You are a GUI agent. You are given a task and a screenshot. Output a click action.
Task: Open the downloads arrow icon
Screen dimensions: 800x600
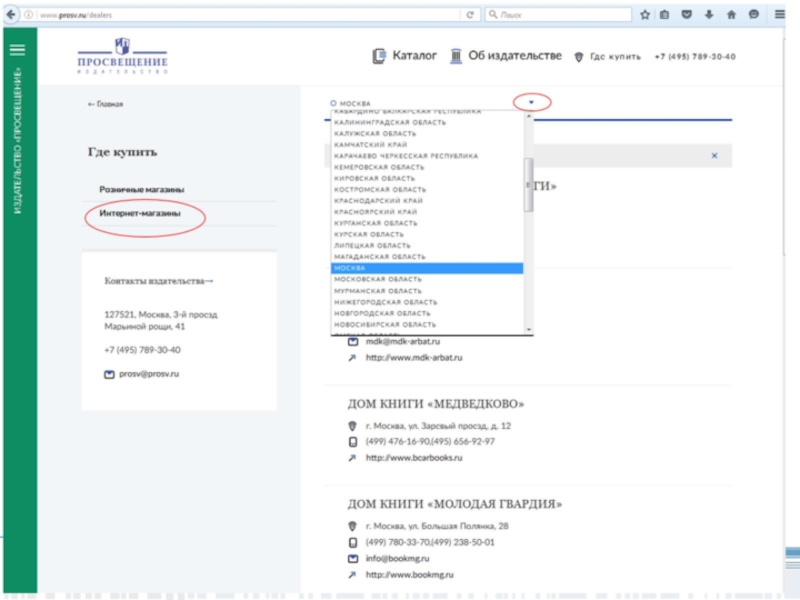point(709,14)
